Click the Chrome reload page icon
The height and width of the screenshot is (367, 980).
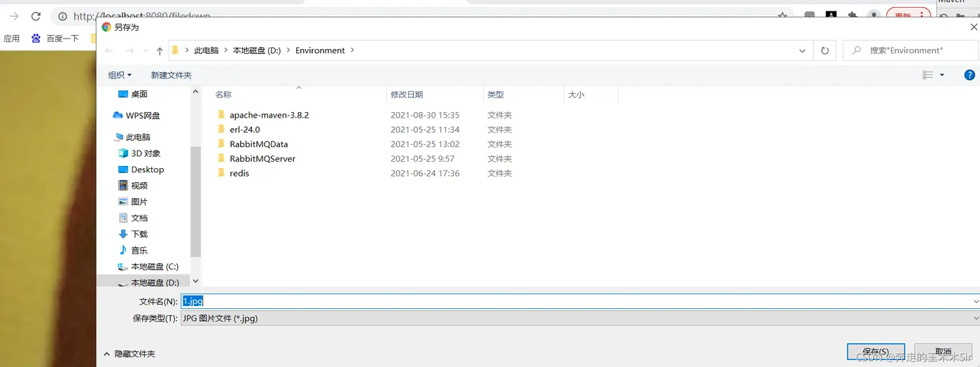click(36, 15)
